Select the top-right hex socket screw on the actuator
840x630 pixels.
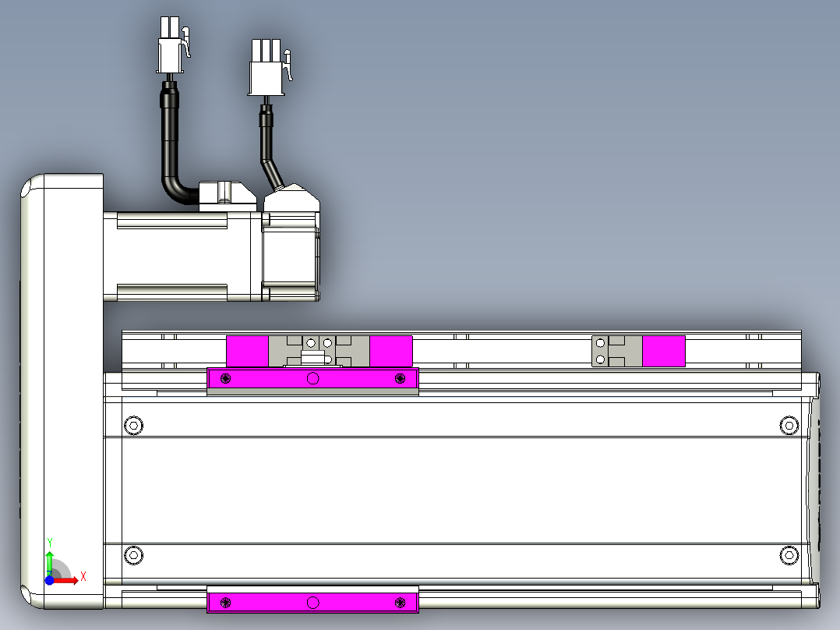tap(789, 426)
